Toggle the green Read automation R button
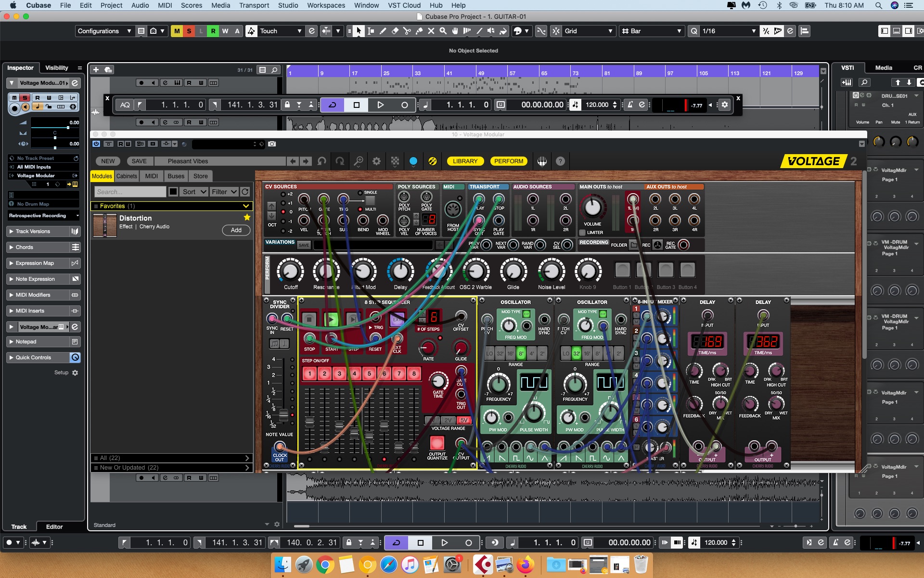 pos(213,31)
